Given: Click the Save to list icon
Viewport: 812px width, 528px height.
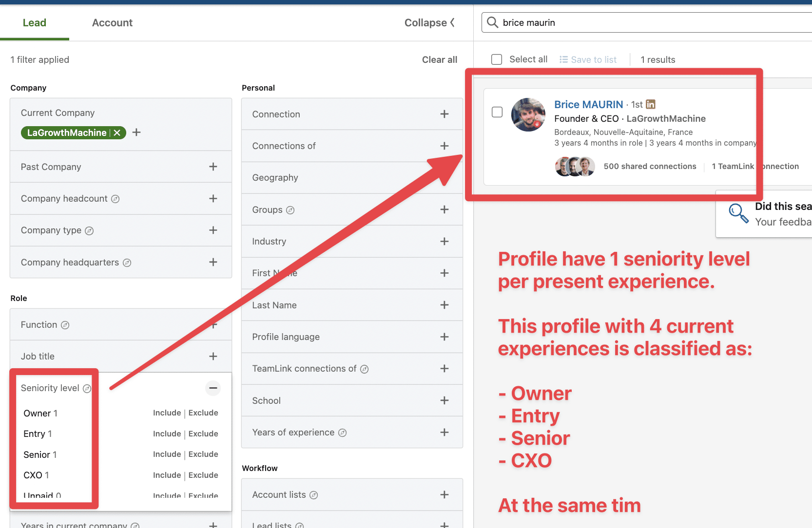Looking at the screenshot, I should [563, 59].
